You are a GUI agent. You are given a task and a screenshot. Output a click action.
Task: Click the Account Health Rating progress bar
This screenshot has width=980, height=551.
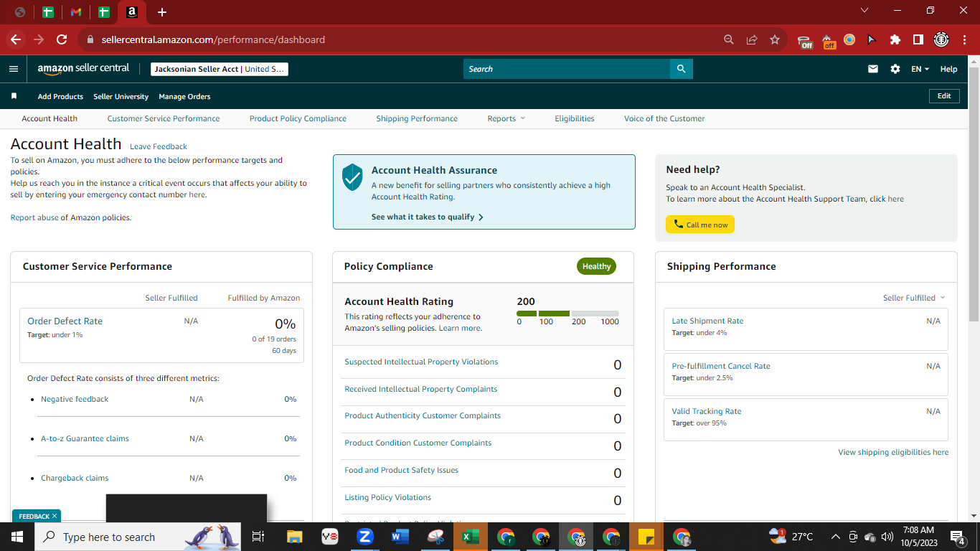tap(567, 314)
